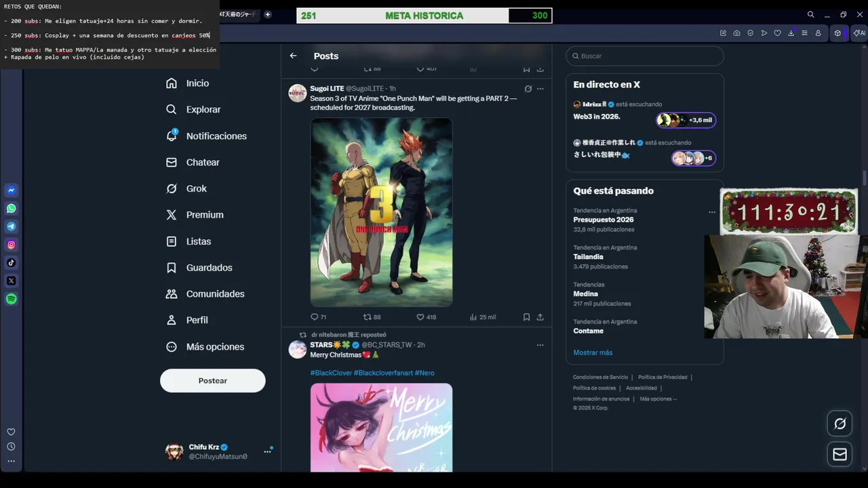868x488 pixels.
Task: Open Notificaciones in X navigation
Action: point(206,136)
